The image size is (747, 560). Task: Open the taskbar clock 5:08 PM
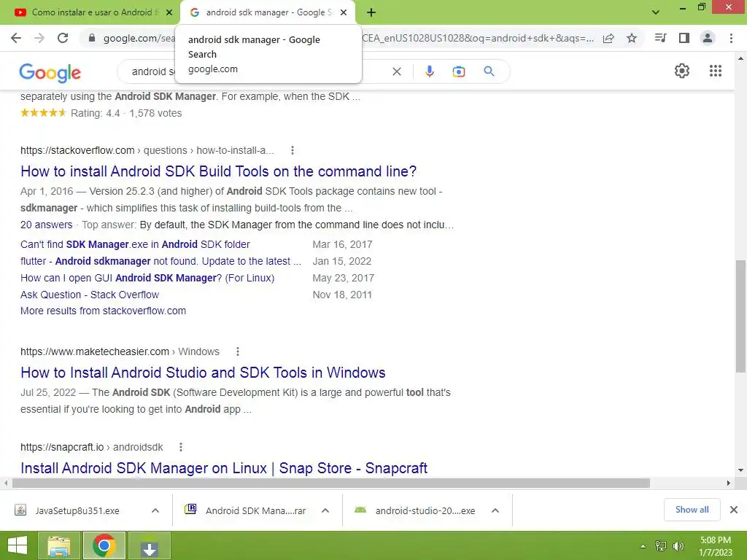pos(715,546)
